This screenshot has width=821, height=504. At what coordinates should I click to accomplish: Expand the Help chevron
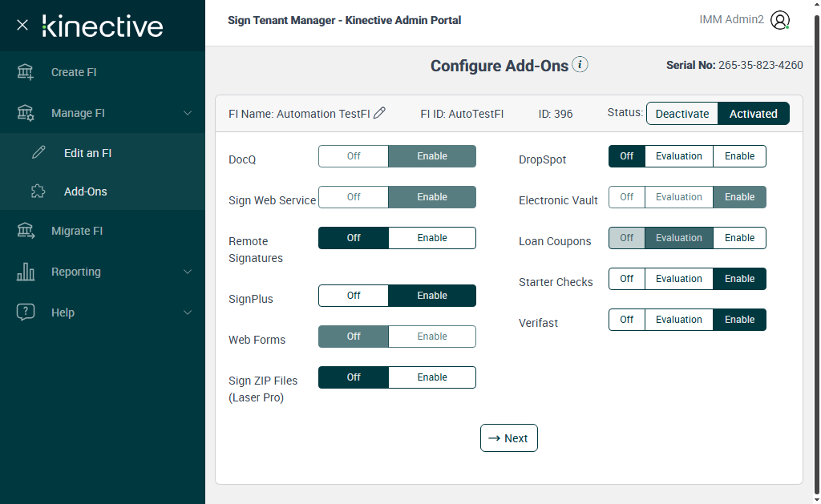pyautogui.click(x=188, y=312)
